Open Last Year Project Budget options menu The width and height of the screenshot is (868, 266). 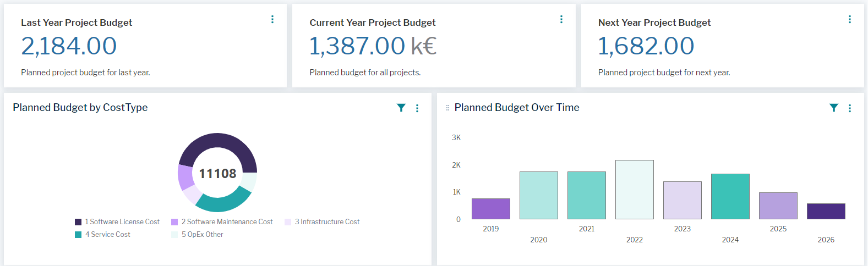coord(272,19)
